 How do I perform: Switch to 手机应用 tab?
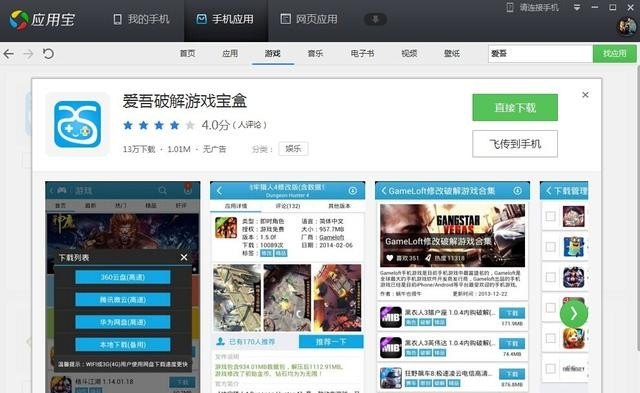coord(225,19)
